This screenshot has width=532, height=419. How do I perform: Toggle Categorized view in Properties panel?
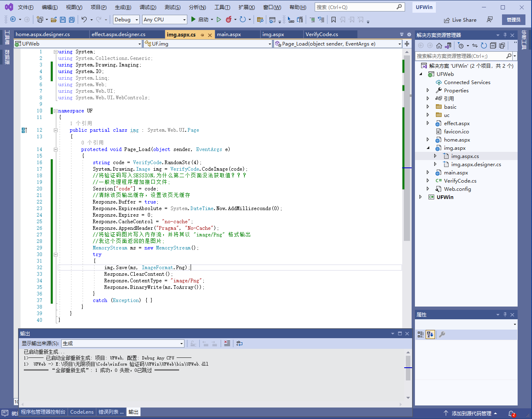click(x=421, y=334)
